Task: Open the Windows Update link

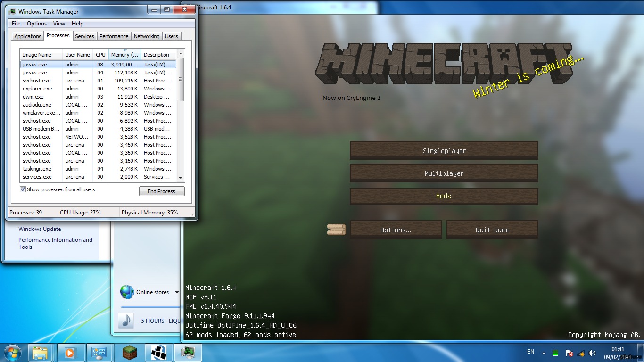Action: tap(40, 229)
